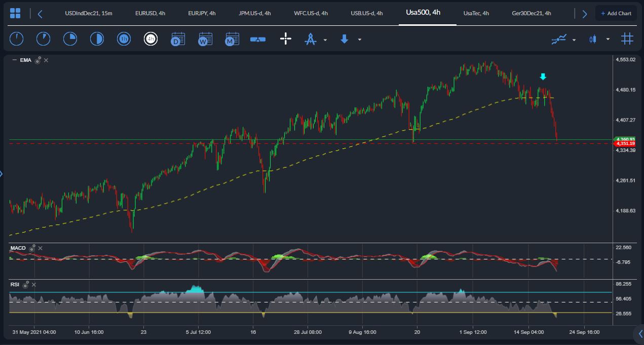Collapse the EMA indicator with minus

[14, 60]
